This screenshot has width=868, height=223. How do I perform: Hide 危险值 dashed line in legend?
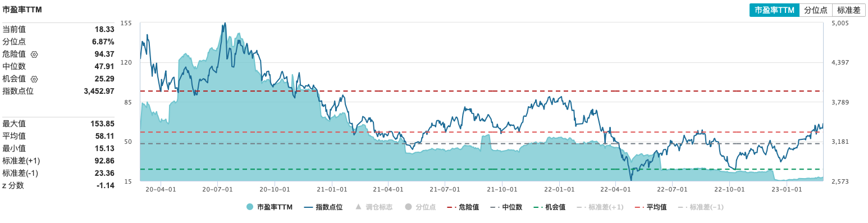[x=463, y=207]
